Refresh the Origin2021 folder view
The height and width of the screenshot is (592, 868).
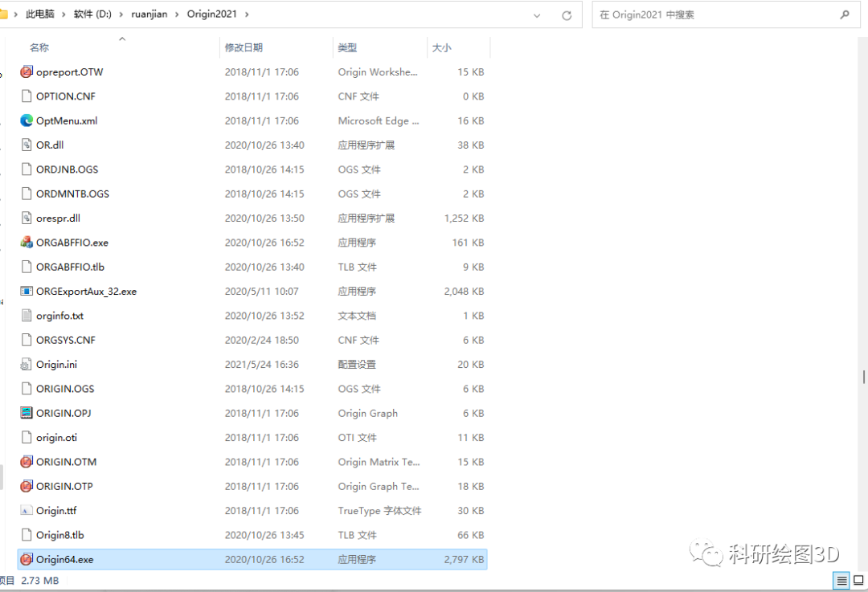click(x=567, y=15)
